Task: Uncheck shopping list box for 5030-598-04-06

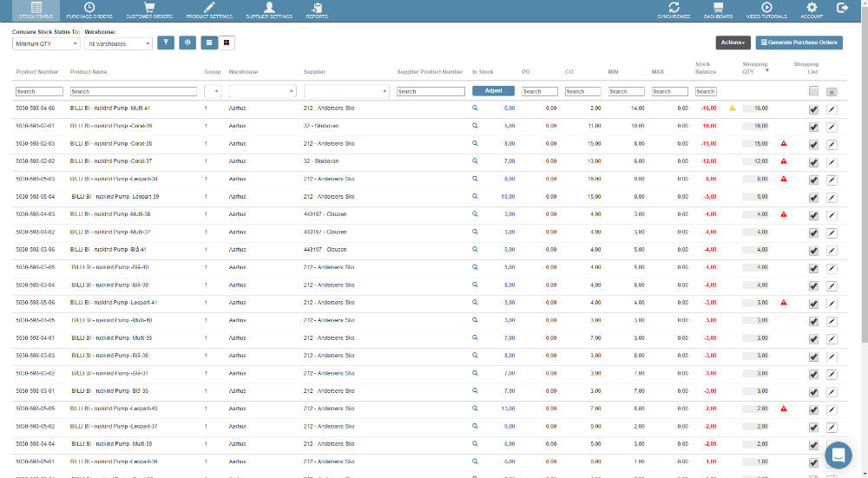Action: pos(813,109)
